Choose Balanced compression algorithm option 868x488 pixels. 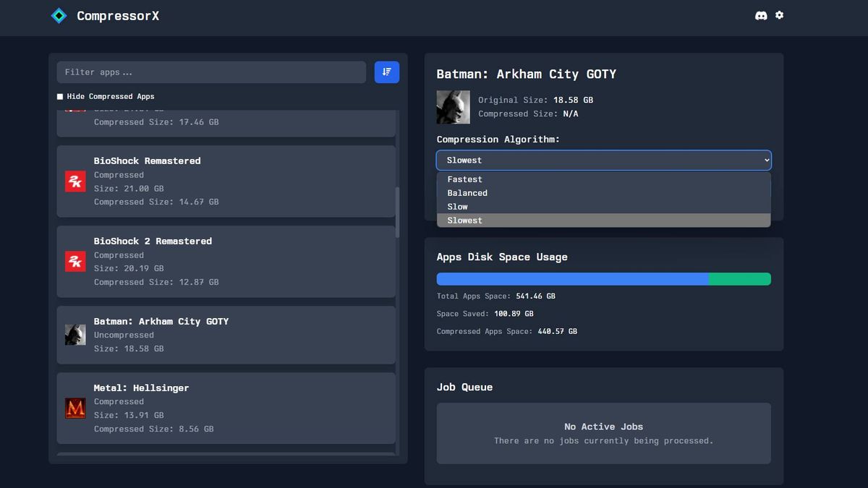(x=467, y=192)
